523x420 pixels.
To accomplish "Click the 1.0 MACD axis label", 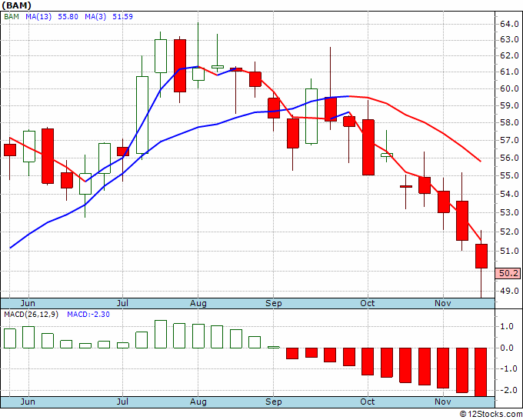I will [507, 327].
